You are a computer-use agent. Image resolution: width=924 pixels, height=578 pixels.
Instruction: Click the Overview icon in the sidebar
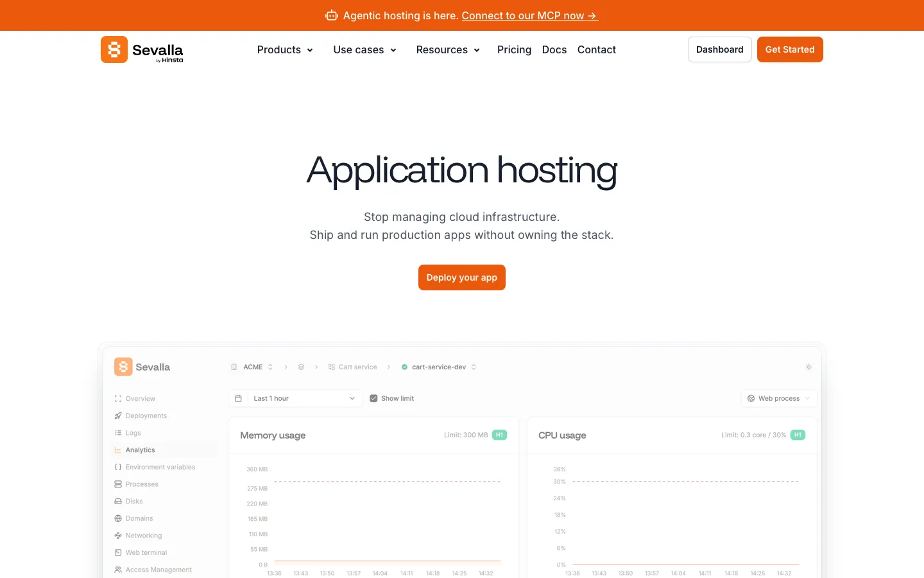coord(118,399)
